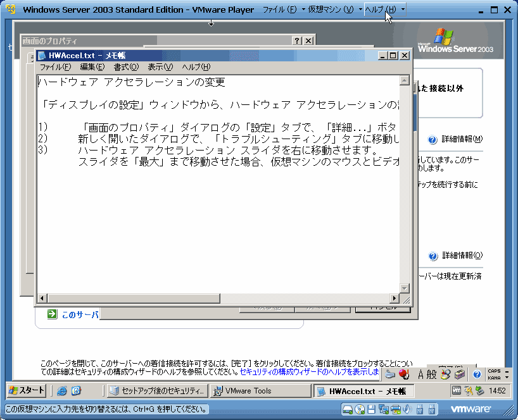Click the network adapter device icon
518x420 pixels.
click(384, 409)
